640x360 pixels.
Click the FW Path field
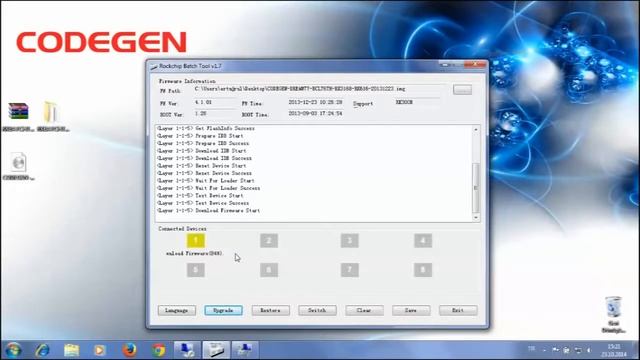[320, 89]
